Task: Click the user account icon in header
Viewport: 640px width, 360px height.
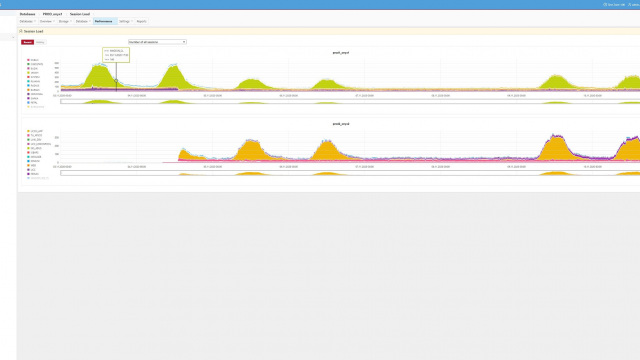Action: pos(629,4)
